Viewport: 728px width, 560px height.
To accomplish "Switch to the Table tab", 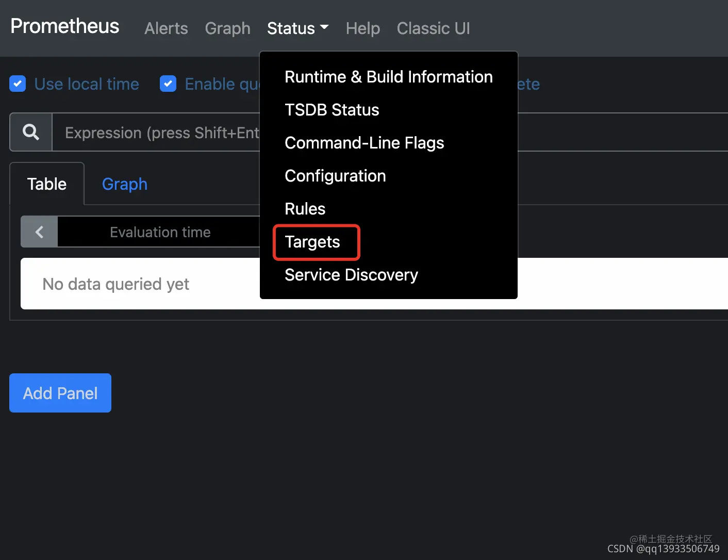I will coord(47,184).
